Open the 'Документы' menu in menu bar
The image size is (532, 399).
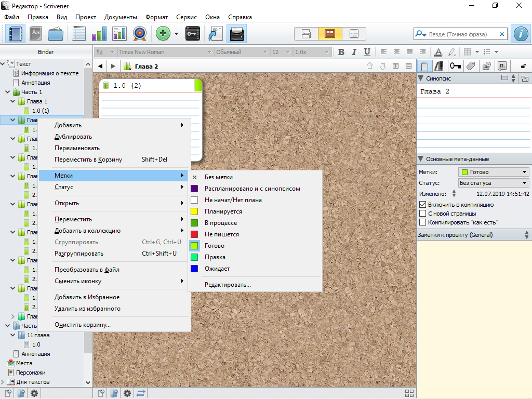(x=121, y=17)
